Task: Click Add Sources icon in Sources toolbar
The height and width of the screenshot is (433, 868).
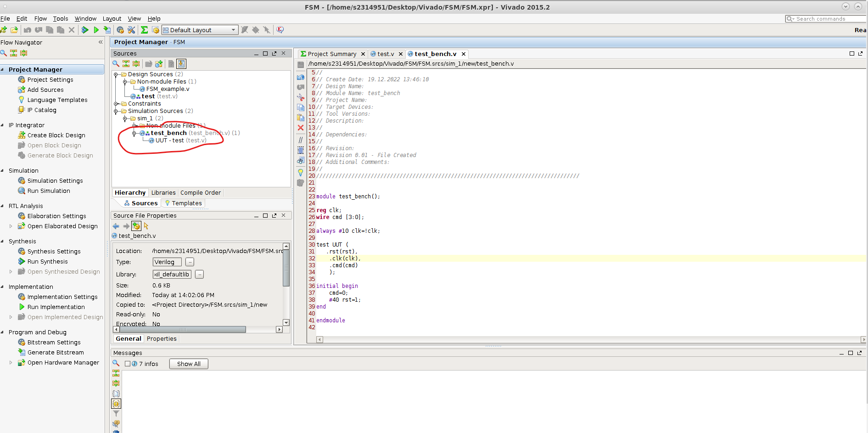Action: (159, 64)
